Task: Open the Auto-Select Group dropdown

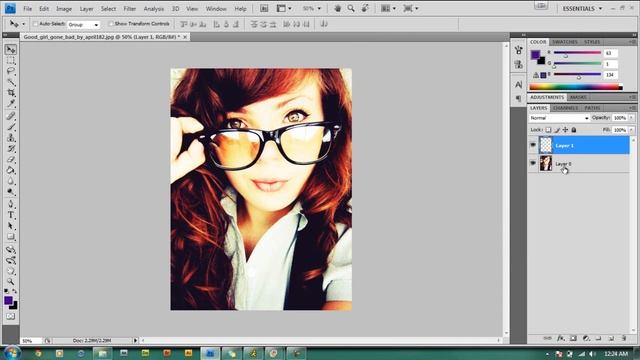Action: (83, 24)
